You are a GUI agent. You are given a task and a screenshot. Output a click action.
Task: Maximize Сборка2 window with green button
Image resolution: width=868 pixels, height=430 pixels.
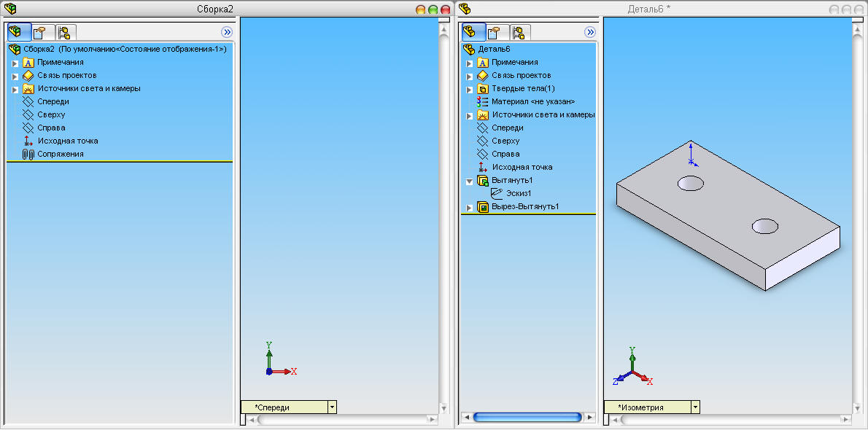(x=433, y=9)
